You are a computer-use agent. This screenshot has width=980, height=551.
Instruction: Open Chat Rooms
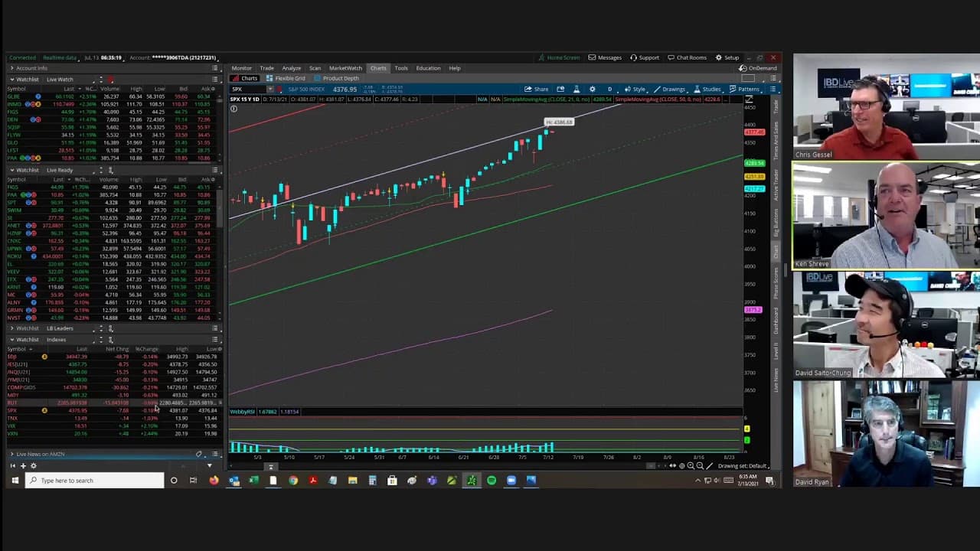pos(687,57)
